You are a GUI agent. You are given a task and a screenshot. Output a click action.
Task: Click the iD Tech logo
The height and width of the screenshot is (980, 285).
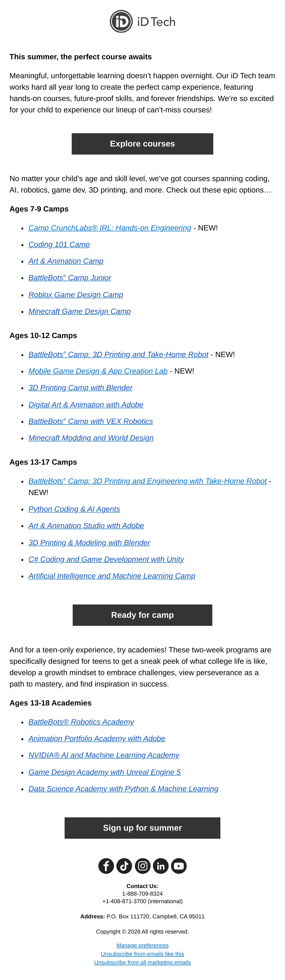142,21
